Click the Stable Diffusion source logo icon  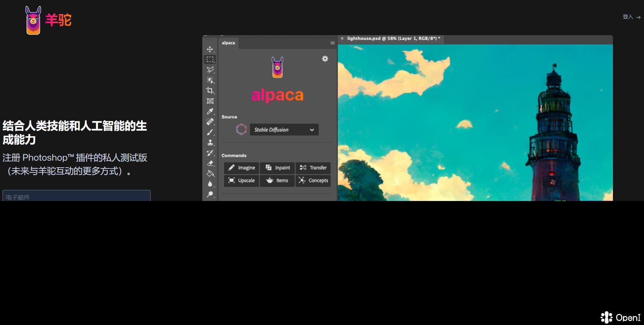point(241,129)
